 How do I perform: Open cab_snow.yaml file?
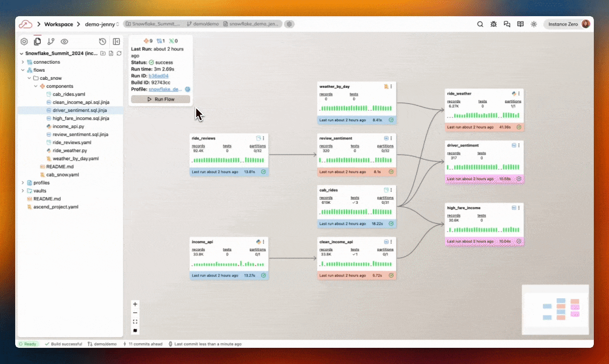click(x=63, y=174)
